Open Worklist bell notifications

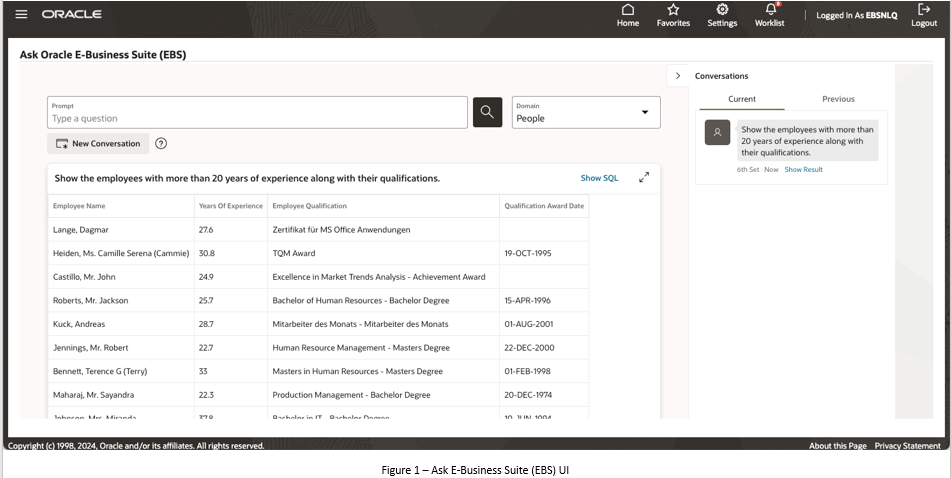(x=770, y=10)
